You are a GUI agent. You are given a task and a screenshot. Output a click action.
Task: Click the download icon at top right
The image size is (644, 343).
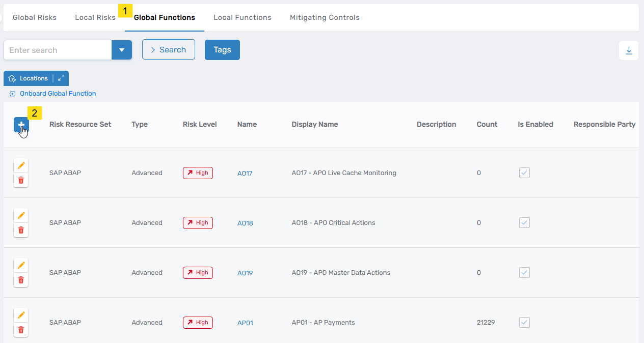pos(629,50)
